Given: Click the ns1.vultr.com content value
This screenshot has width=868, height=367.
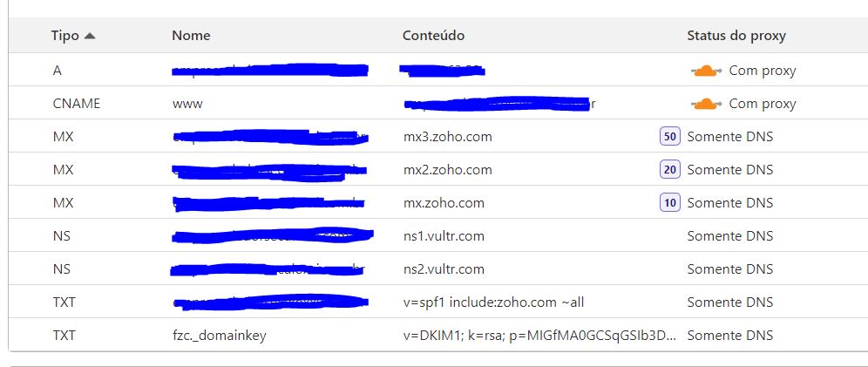Looking at the screenshot, I should pyautogui.click(x=444, y=236).
